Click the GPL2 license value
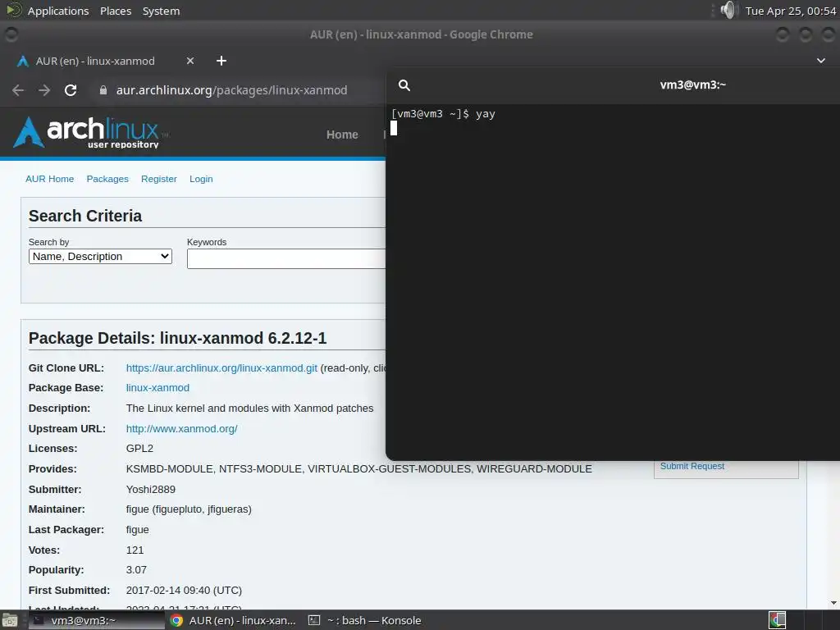The height and width of the screenshot is (630, 840). [139, 449]
